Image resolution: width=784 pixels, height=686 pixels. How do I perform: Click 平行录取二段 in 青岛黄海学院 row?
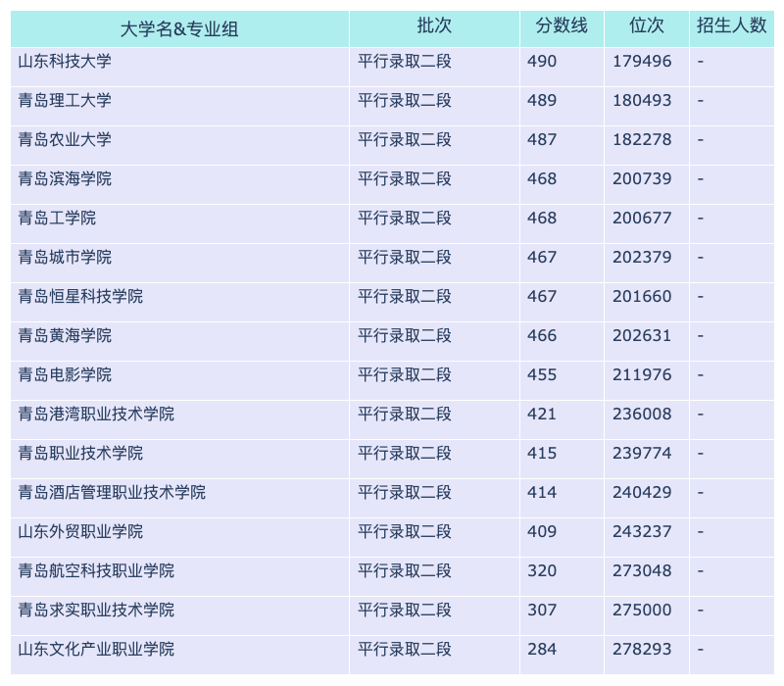click(x=405, y=335)
